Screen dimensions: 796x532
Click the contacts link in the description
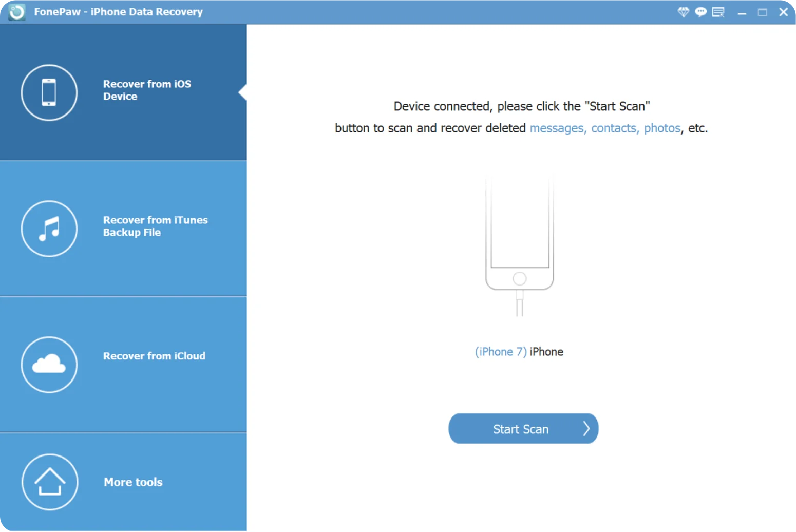click(x=614, y=128)
